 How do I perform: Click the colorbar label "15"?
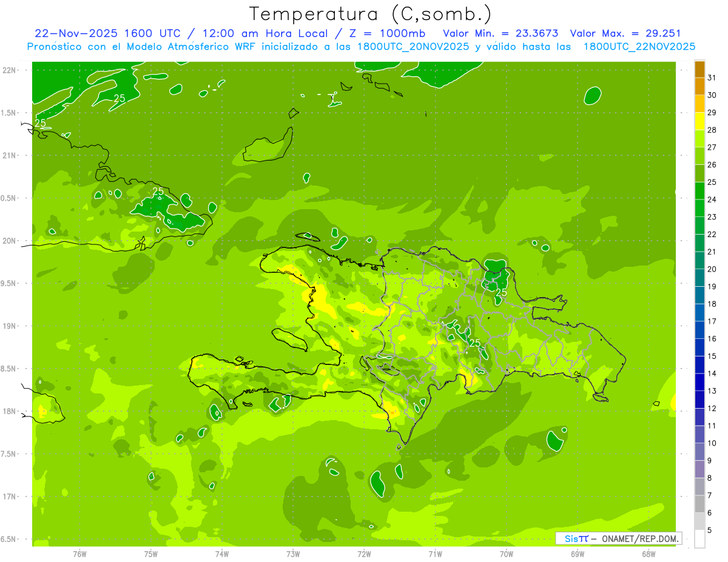pyautogui.click(x=712, y=356)
